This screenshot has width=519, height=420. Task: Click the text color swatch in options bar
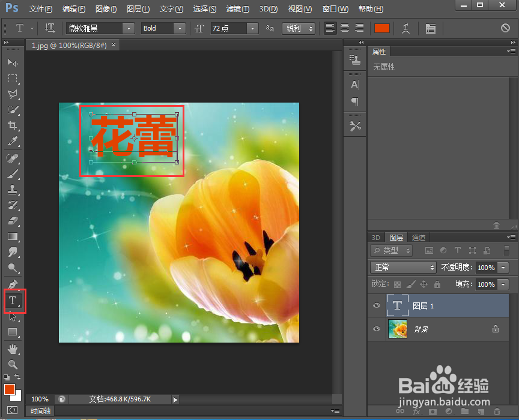(x=381, y=28)
